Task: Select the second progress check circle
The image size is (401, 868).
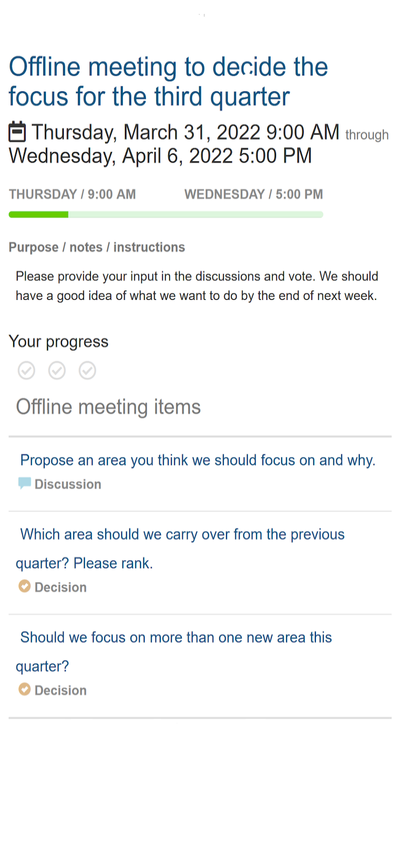Action: [57, 370]
